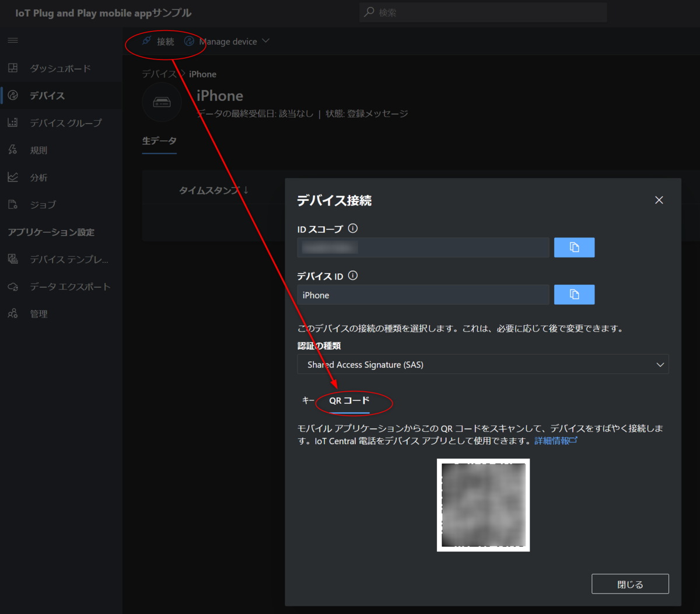Click the QR code image
The image size is (700, 614).
point(483,505)
